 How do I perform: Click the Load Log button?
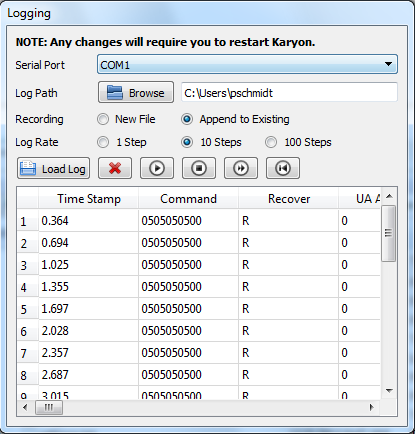(53, 168)
